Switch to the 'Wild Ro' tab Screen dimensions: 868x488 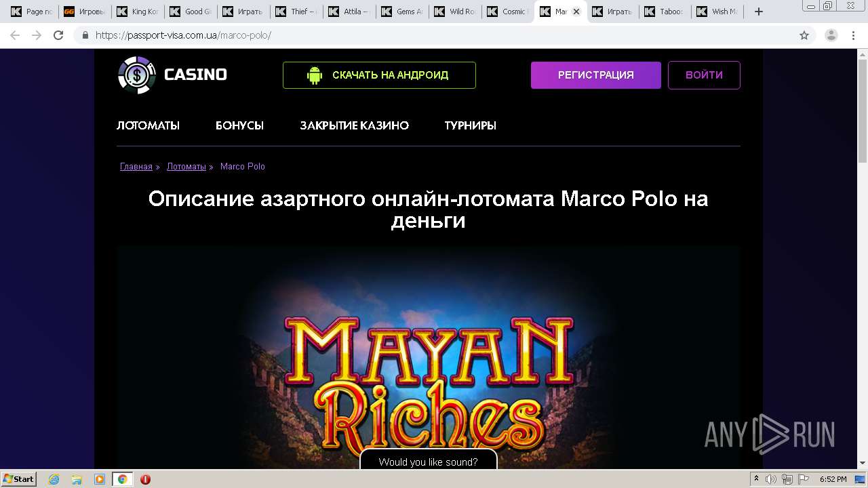pyautogui.click(x=454, y=12)
